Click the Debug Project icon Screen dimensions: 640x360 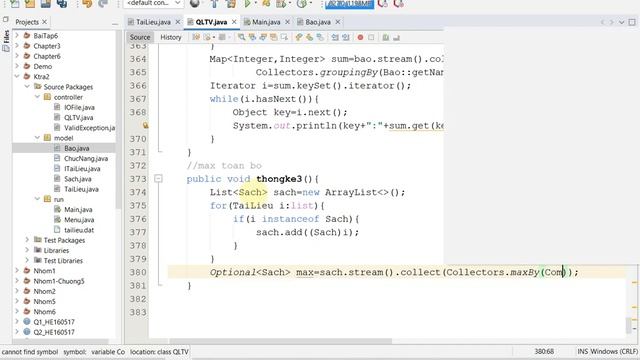[x=266, y=4]
